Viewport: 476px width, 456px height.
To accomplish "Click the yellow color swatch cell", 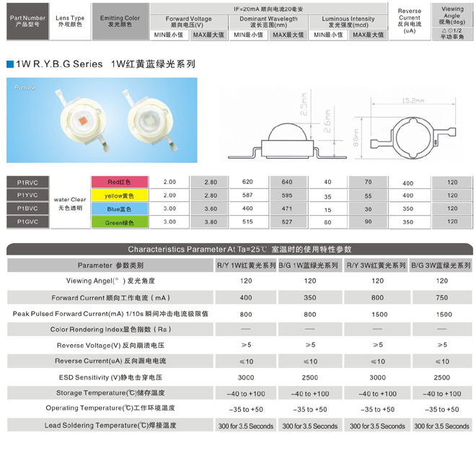I will [119, 196].
